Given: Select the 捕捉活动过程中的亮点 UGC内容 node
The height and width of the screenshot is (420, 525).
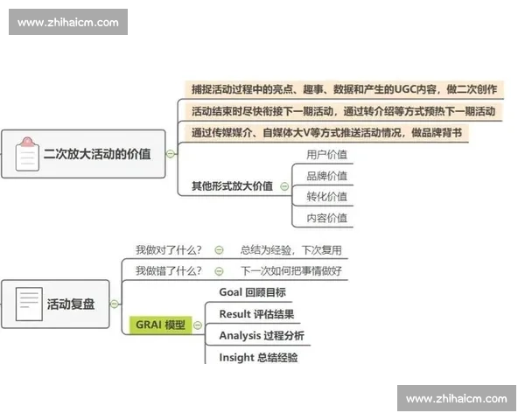Looking at the screenshot, I should (x=344, y=89).
